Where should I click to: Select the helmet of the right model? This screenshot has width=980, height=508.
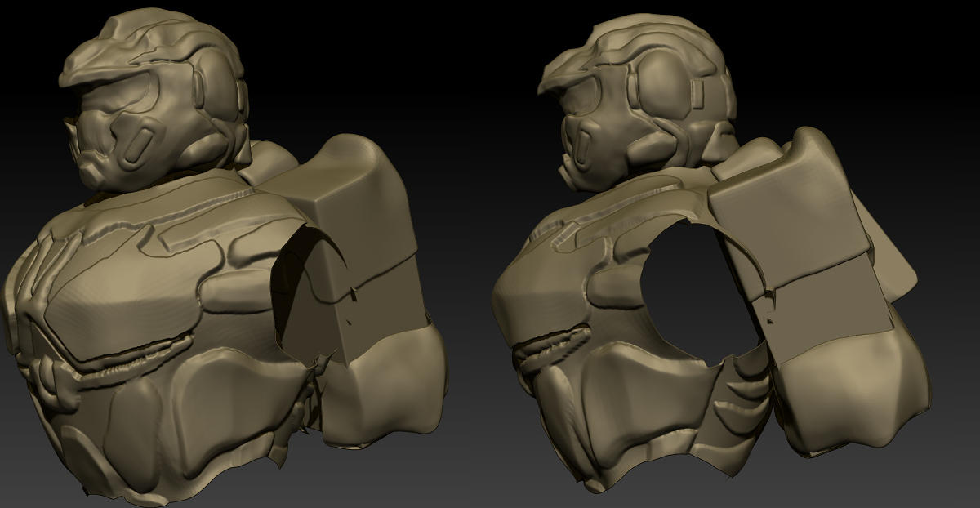pyautogui.click(x=637, y=102)
